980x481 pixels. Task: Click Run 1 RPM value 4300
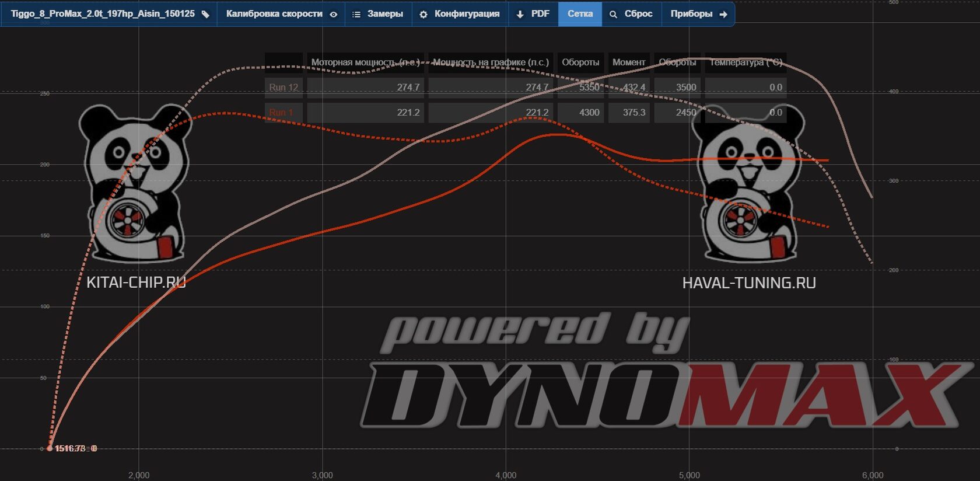(580, 112)
